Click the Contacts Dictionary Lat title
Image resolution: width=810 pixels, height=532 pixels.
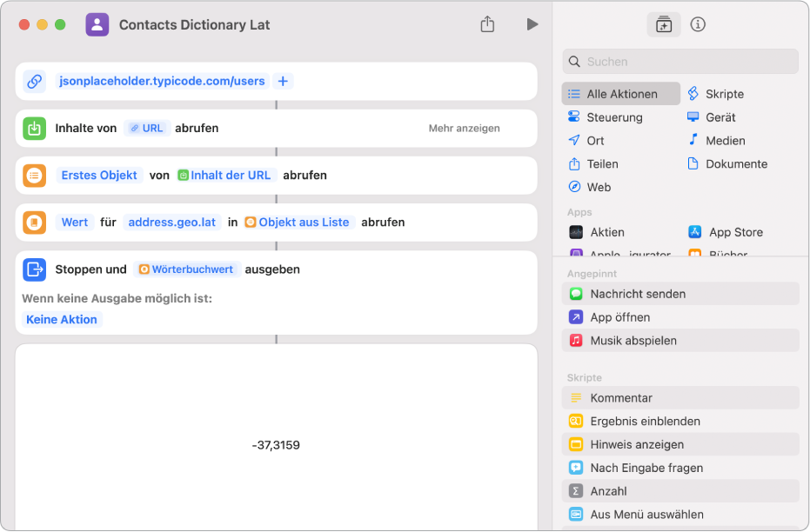(194, 24)
